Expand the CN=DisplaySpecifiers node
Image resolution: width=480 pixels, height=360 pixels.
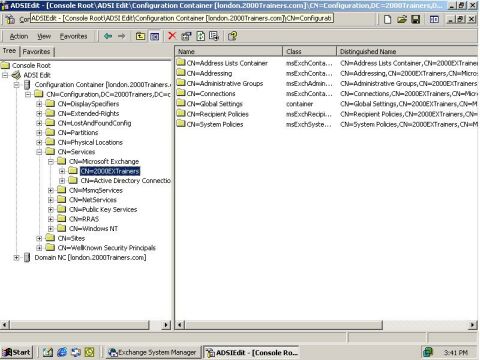39,104
